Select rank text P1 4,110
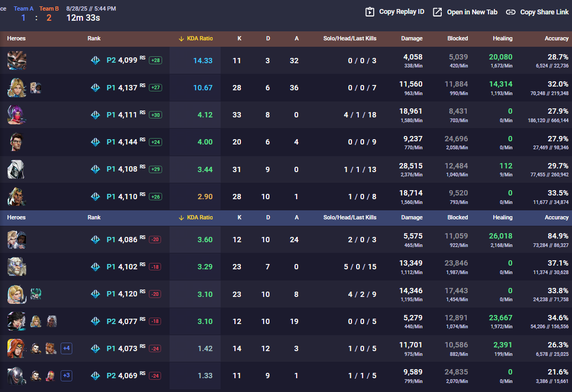This screenshot has width=572, height=392. [122, 197]
